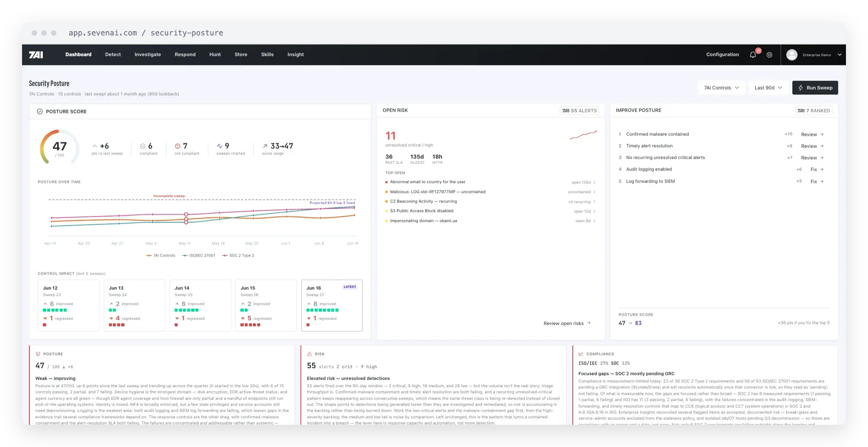868x447 pixels.
Task: Open Impersonating domain okami.ua alert chevron
Action: [594, 221]
